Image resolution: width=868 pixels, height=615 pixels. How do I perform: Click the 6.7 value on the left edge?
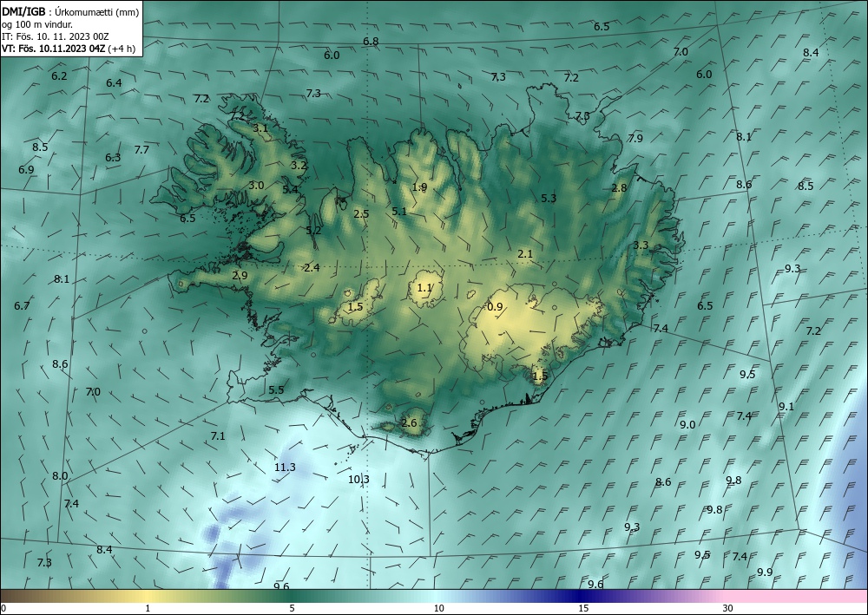[23, 306]
